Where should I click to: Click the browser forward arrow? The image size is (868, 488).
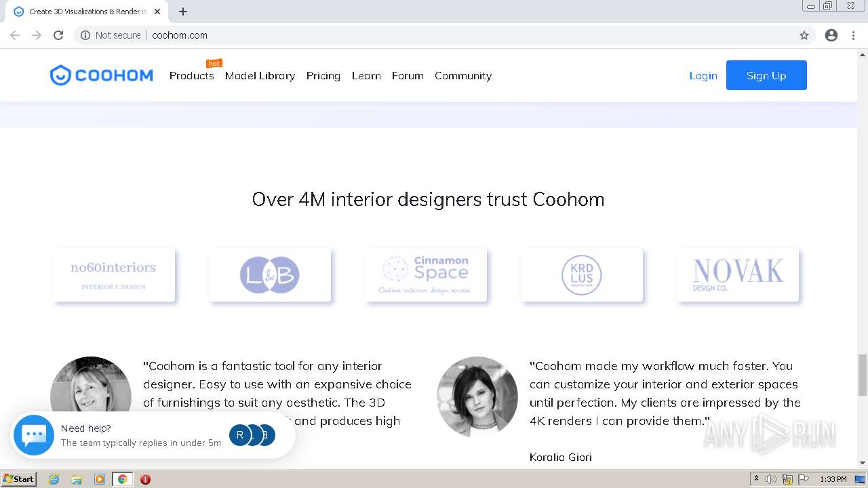tap(37, 35)
